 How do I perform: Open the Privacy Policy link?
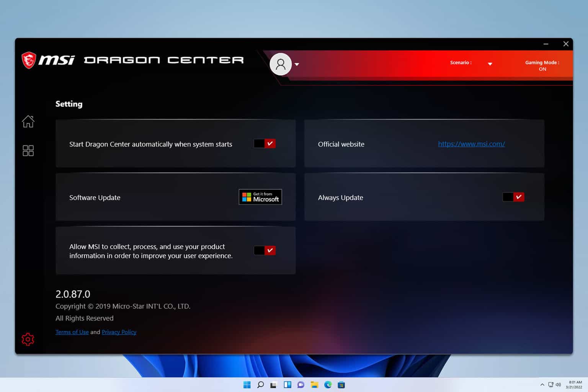pyautogui.click(x=119, y=332)
